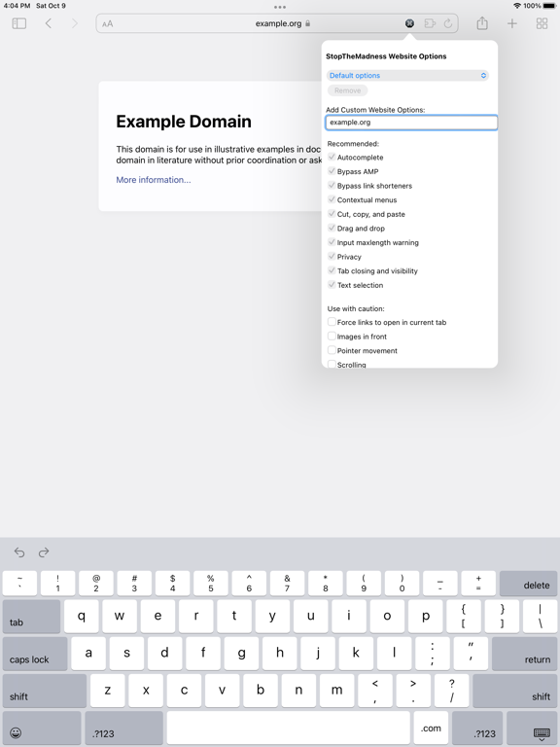Toggle Input maxlength warning checkbox

[332, 242]
